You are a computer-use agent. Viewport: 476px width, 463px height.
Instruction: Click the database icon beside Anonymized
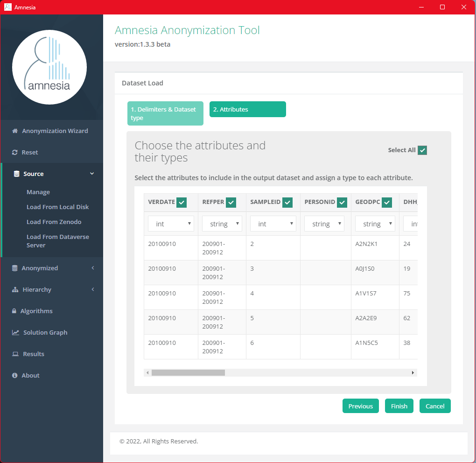14,268
